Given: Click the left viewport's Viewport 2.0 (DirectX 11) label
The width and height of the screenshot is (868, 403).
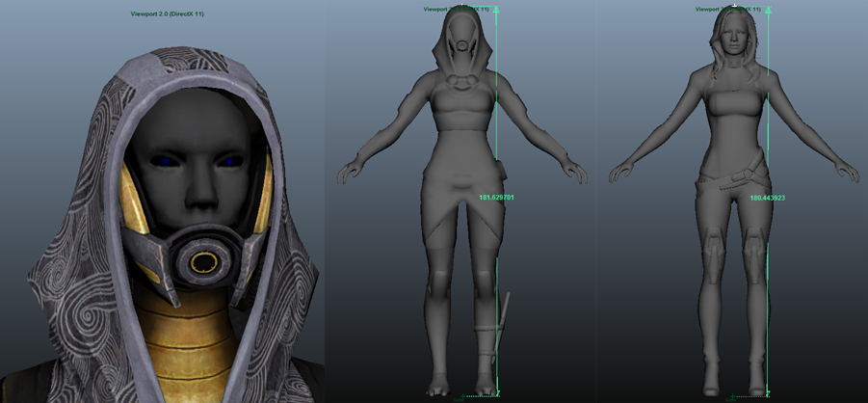Looking at the screenshot, I should pyautogui.click(x=168, y=13).
